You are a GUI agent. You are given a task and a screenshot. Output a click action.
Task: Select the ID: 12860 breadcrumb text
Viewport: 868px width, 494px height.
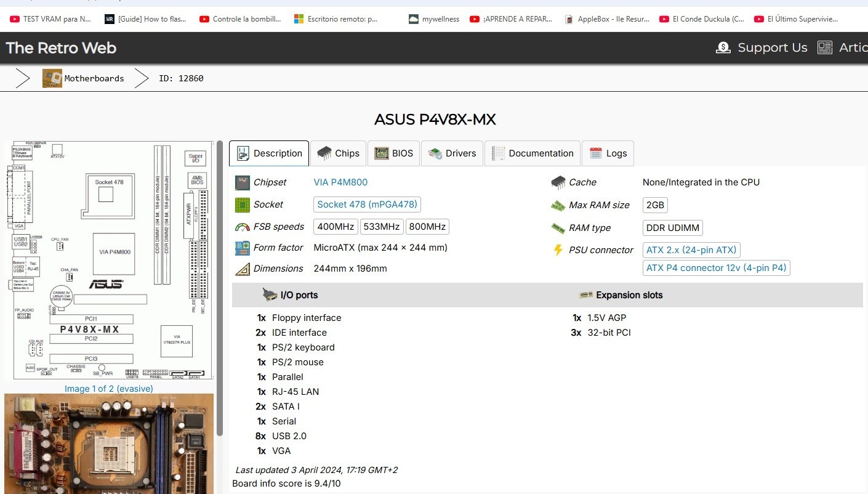(181, 78)
